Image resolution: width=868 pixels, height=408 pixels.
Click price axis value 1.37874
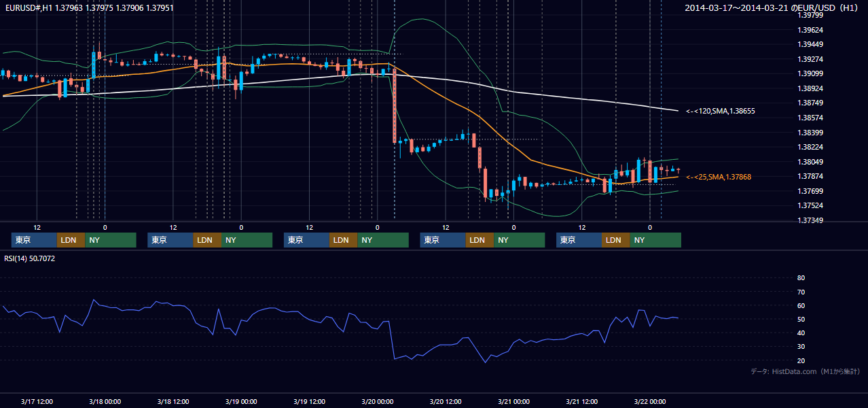tap(810, 176)
